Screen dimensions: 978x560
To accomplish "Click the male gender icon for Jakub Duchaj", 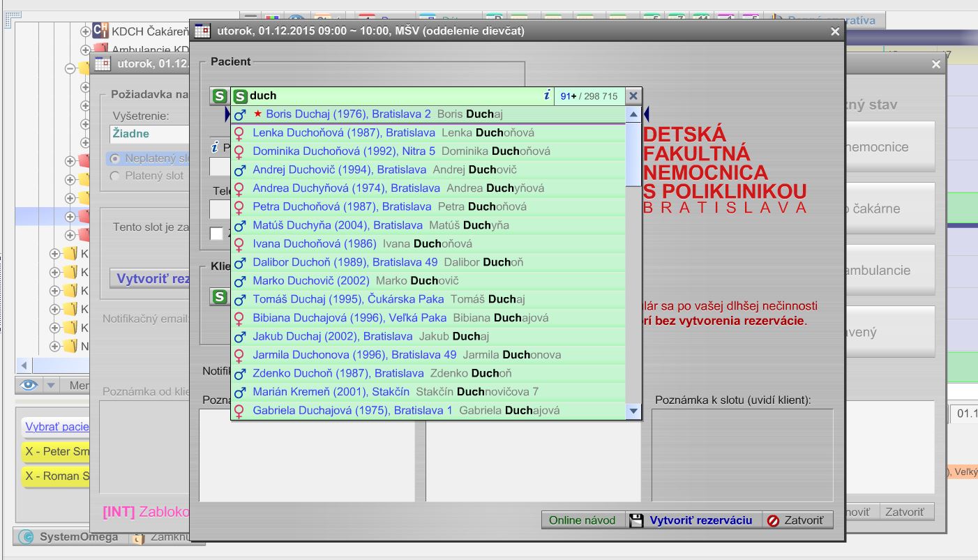I will point(241,335).
